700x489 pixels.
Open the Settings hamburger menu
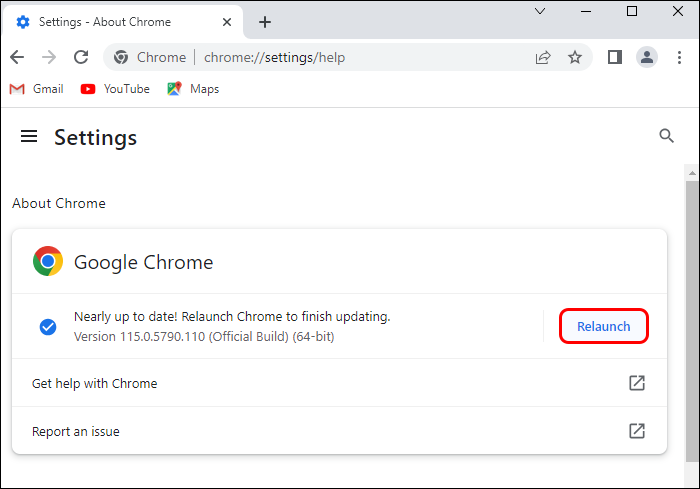(x=29, y=137)
